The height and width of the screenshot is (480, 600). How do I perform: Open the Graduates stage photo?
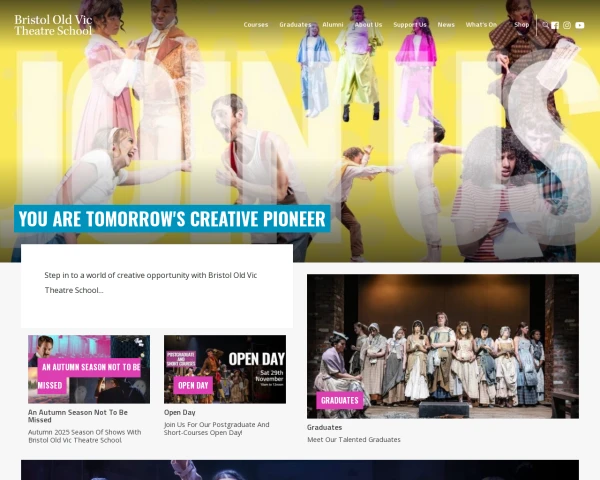click(x=443, y=346)
